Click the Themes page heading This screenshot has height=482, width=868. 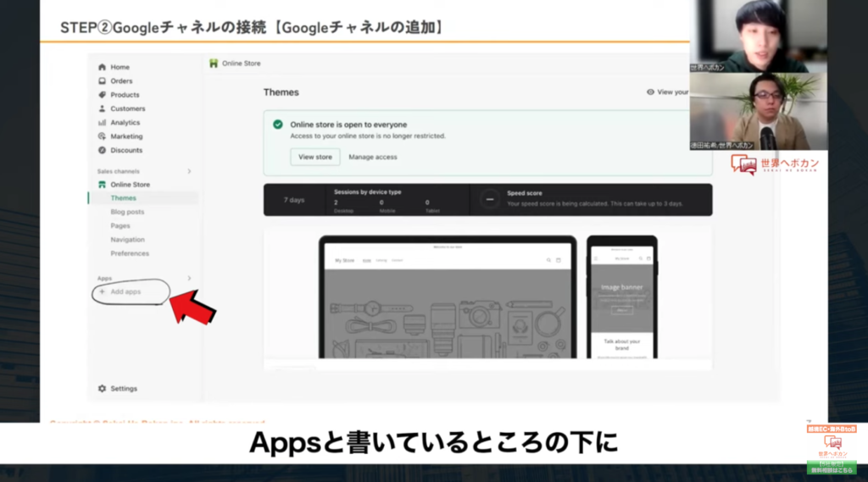pyautogui.click(x=281, y=92)
